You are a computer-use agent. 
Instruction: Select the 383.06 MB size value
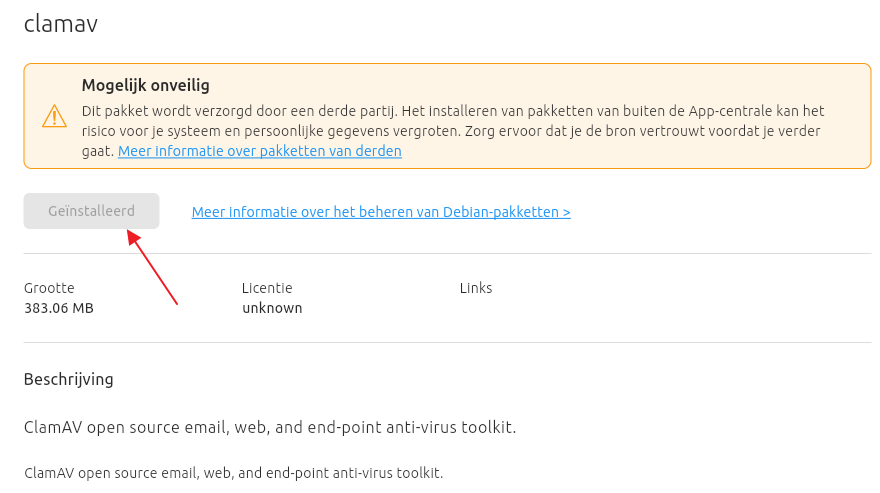pos(59,308)
